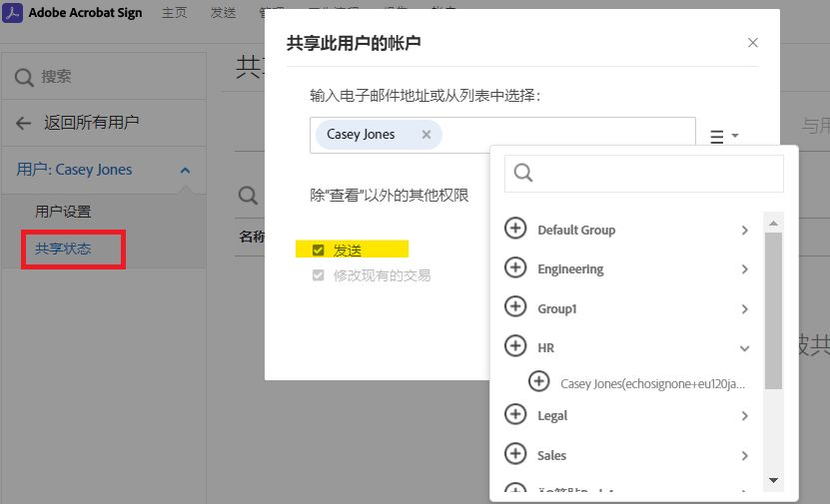Click the left sidebar search magnifier icon

[24, 77]
